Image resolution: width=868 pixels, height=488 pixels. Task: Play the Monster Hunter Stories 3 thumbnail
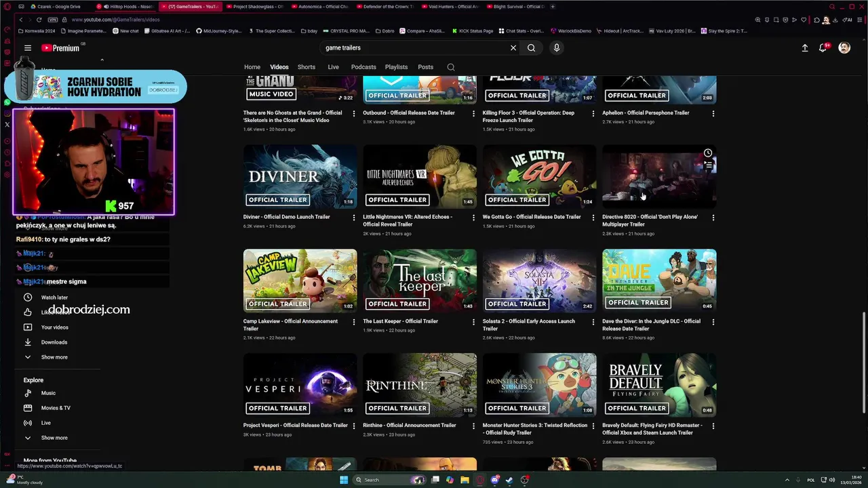540,385
